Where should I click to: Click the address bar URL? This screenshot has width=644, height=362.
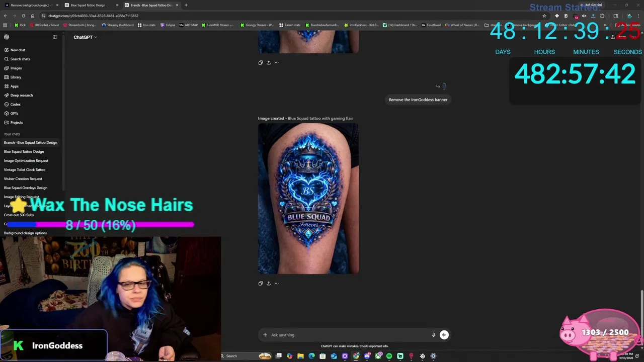[93, 16]
